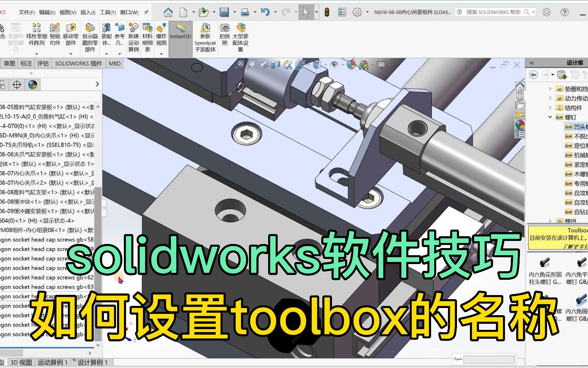The width and height of the screenshot is (588, 368).
Task: Expand the 垫圈和挡圈 folder
Action: tap(550, 89)
